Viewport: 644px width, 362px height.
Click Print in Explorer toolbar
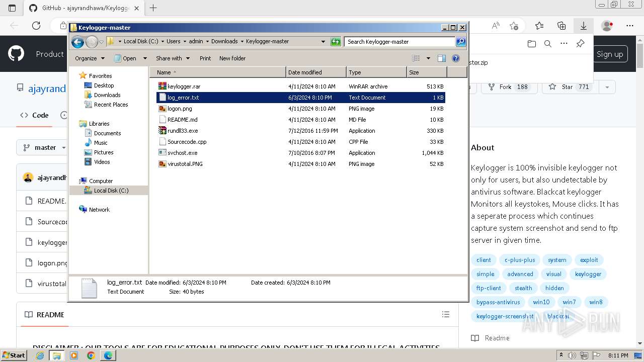pos(205,58)
